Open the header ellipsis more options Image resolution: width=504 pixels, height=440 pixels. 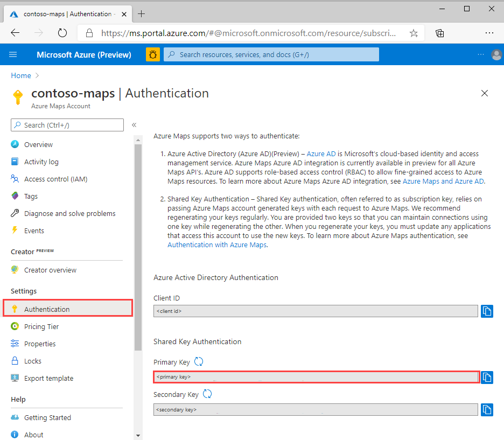pyautogui.click(x=480, y=54)
